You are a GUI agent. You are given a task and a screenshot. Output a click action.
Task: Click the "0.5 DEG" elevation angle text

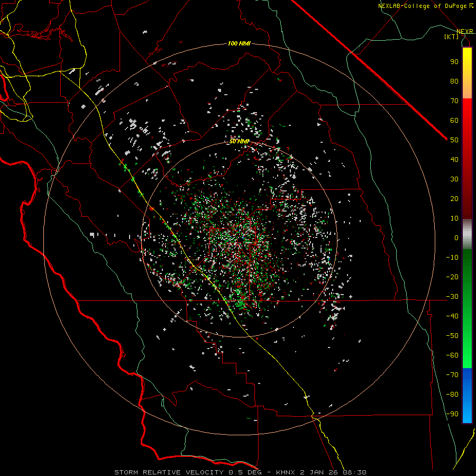tap(247, 472)
